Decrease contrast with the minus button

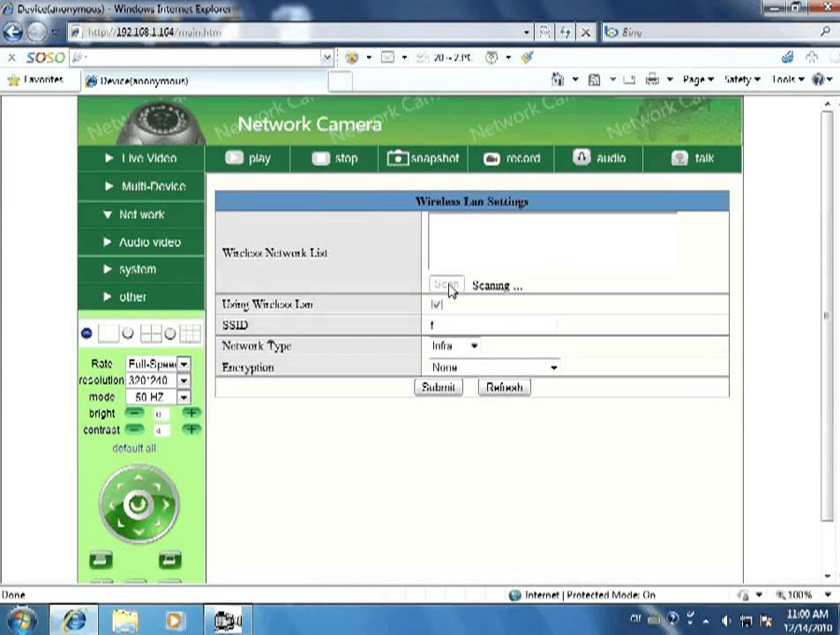pyautogui.click(x=134, y=430)
